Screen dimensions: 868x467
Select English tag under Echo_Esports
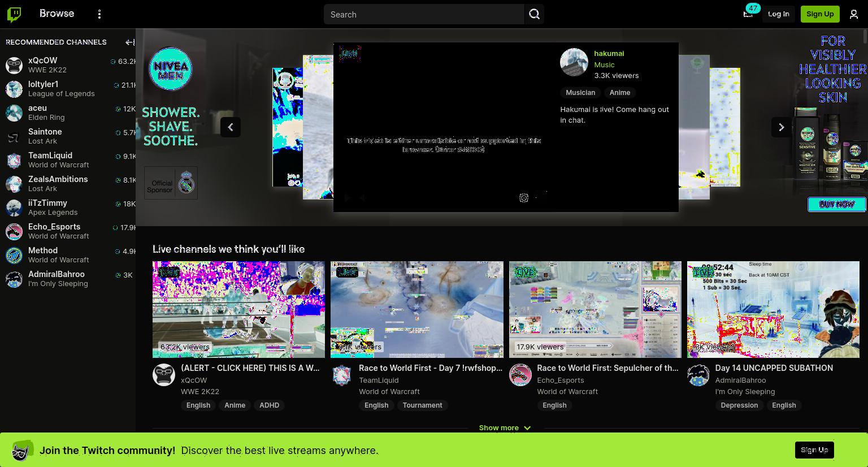coord(554,405)
